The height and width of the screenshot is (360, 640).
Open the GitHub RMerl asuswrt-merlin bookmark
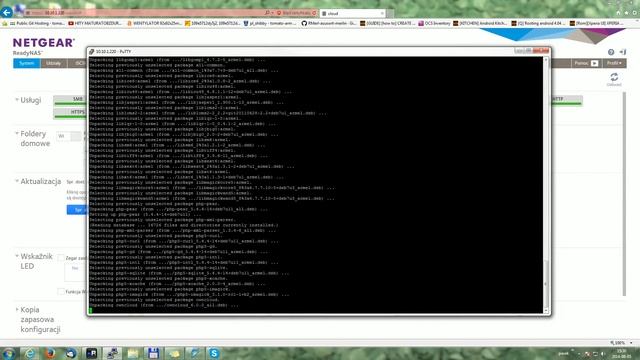pyautogui.click(x=329, y=24)
